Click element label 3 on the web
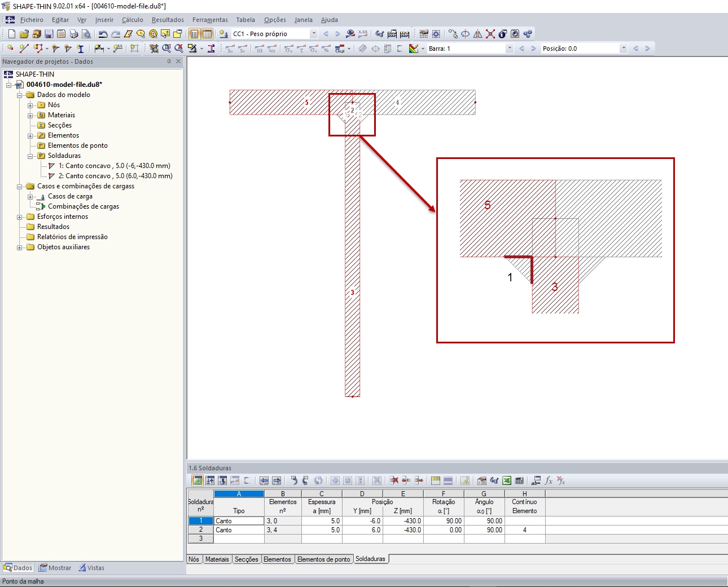Image resolution: width=728 pixels, height=587 pixels. point(353,292)
